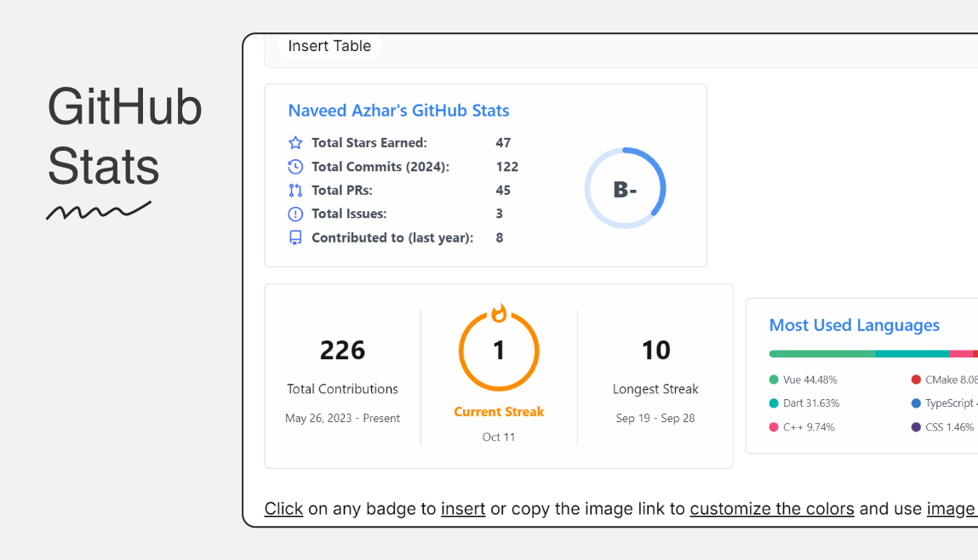Click the 'C++ 9.74%' label
Image resolution: width=978 pixels, height=560 pixels.
point(809,427)
